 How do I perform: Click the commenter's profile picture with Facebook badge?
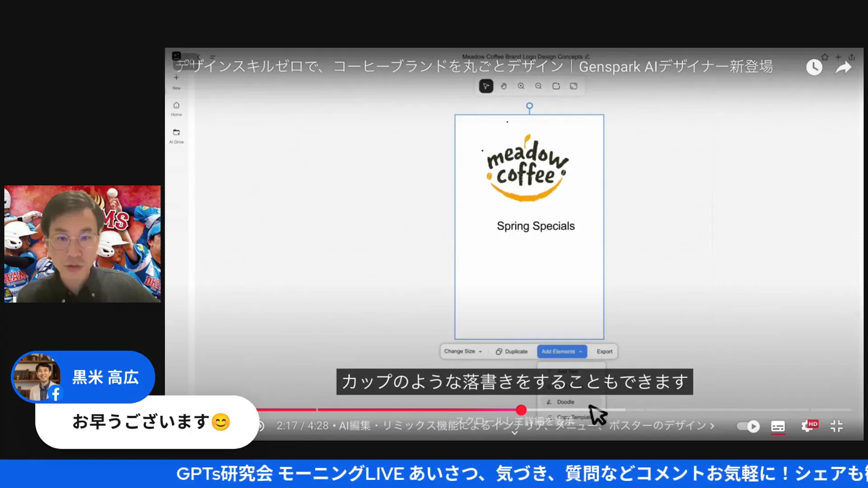37,377
